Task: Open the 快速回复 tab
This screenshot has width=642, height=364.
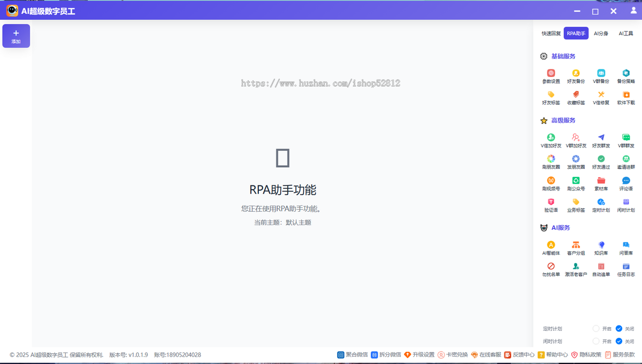Action: click(551, 33)
